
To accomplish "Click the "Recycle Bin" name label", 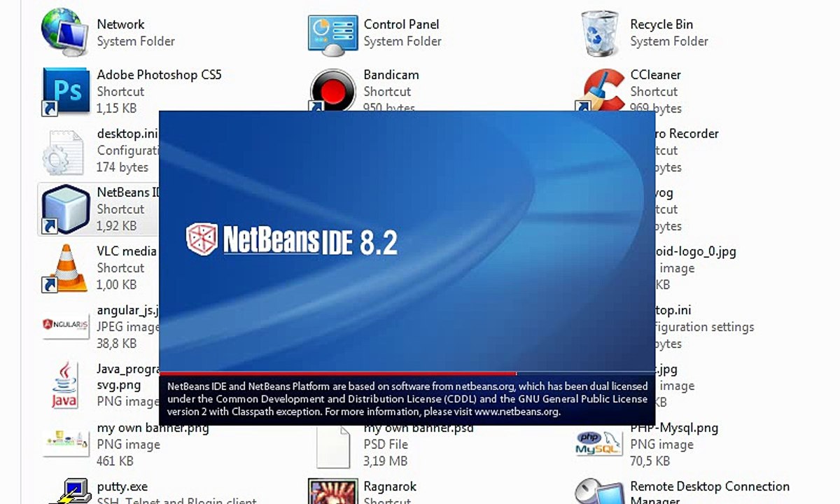I will coord(661,24).
